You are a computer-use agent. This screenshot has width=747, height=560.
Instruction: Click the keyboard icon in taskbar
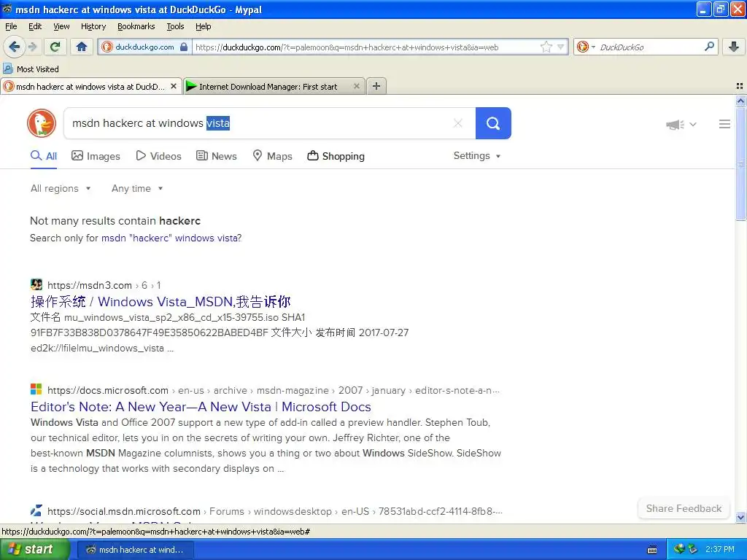(652, 550)
